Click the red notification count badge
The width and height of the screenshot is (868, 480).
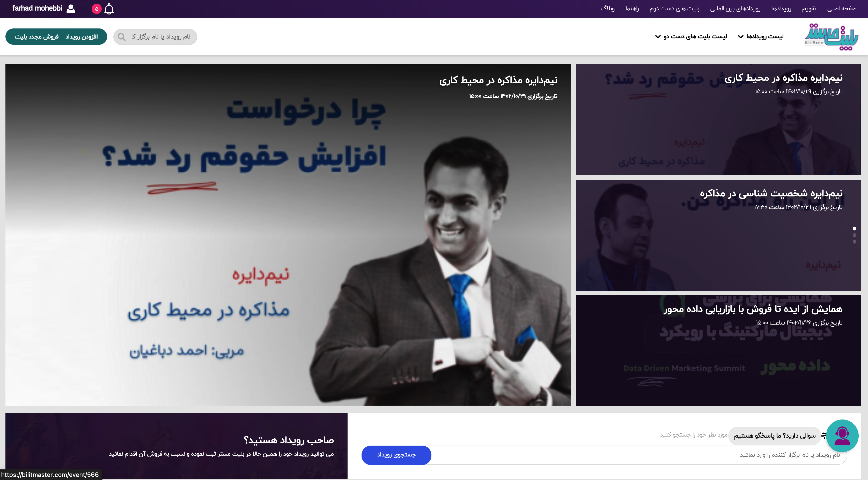[96, 9]
